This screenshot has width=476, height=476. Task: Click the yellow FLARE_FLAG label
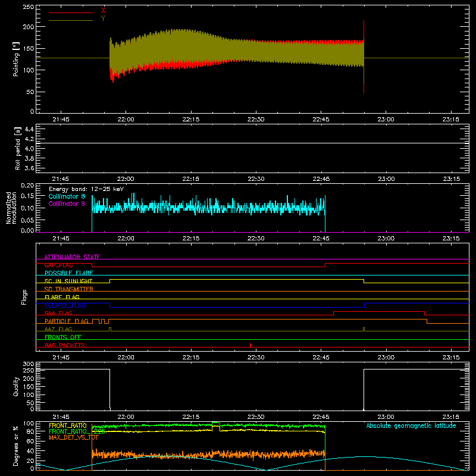coord(62,297)
